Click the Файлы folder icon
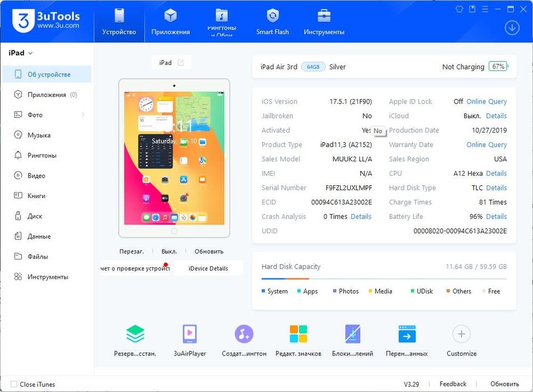Viewport: 533px width, 392px height. click(18, 256)
